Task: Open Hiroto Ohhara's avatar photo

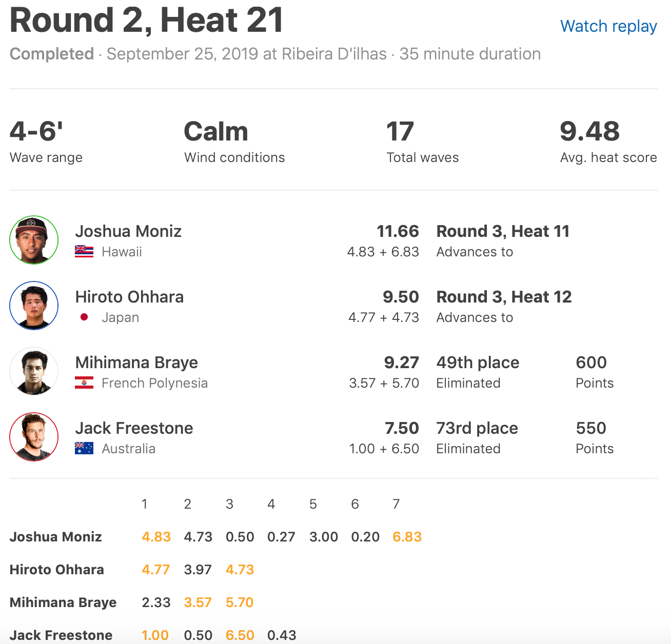Action: (x=34, y=306)
